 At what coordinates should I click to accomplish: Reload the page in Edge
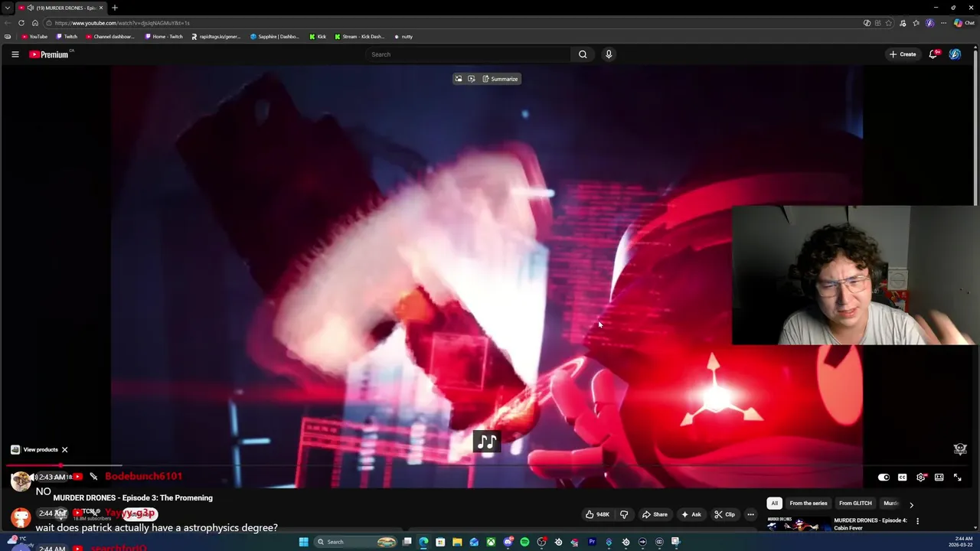click(x=21, y=23)
